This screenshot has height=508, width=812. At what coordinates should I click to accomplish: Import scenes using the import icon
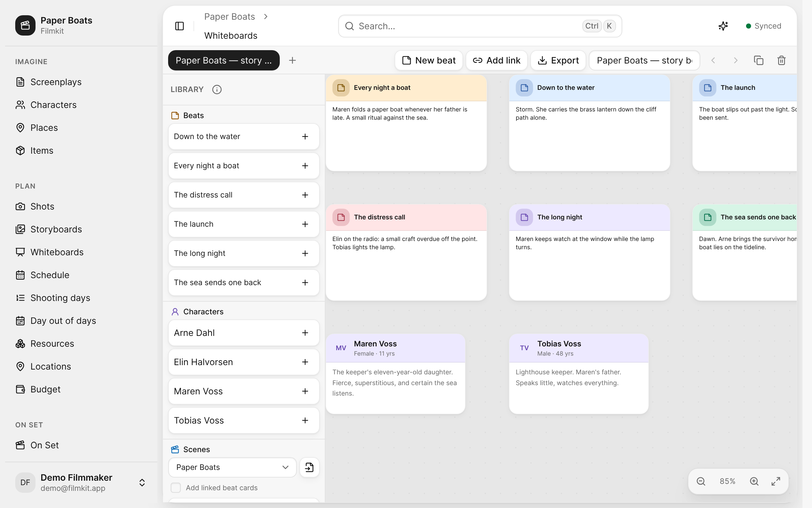[309, 467]
